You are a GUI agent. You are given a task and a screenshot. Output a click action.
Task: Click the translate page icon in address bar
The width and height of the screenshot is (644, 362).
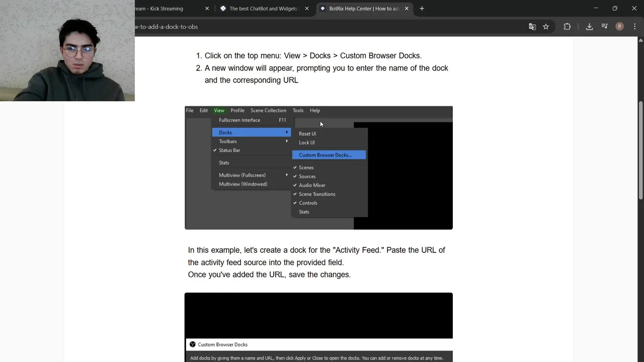[532, 27]
